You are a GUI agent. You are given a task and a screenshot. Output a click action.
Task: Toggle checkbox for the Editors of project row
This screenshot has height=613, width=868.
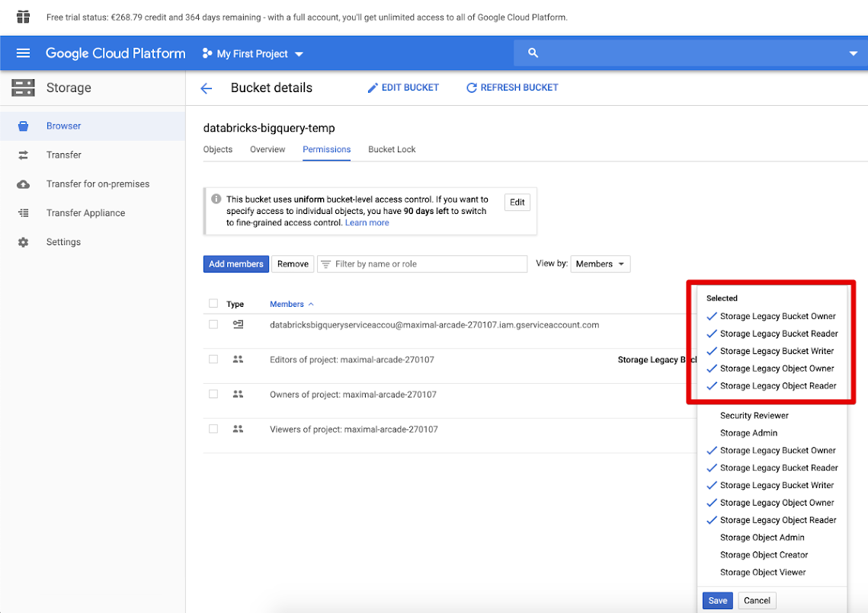tap(213, 359)
